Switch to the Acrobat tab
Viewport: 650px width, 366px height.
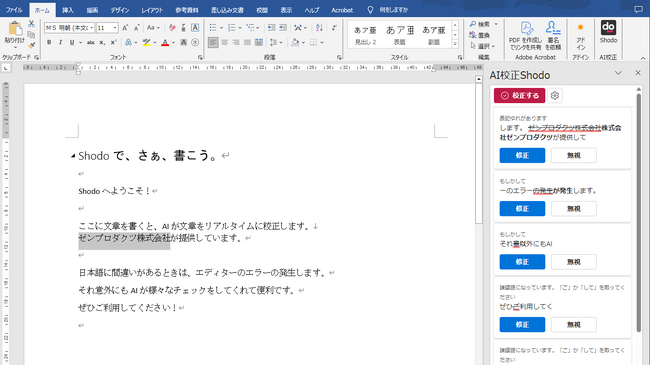pyautogui.click(x=342, y=10)
